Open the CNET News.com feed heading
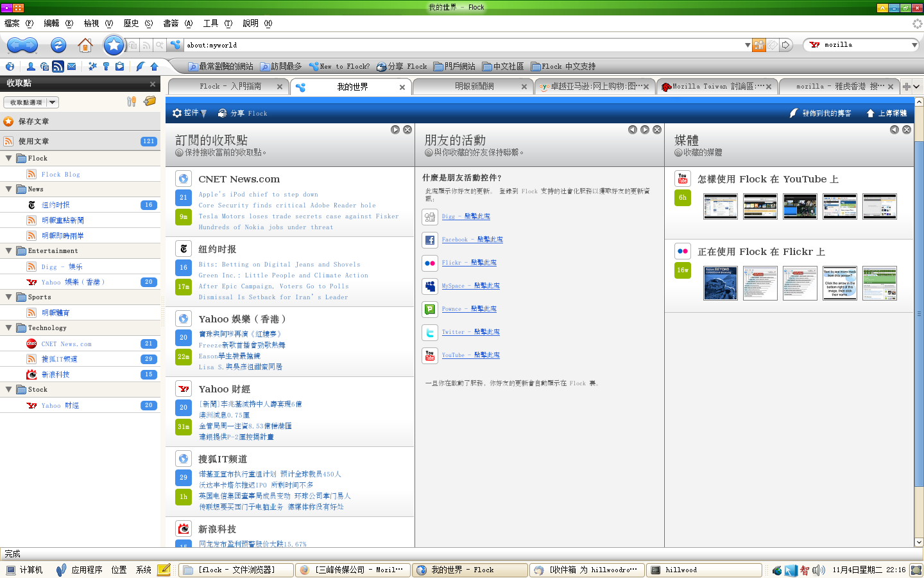Viewport: 924px width, 578px height. tap(239, 179)
